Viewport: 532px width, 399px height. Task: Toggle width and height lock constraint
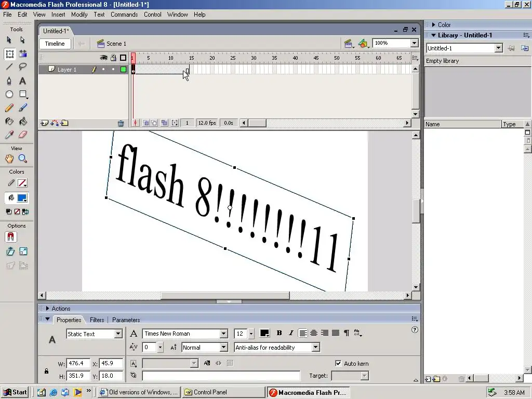(x=46, y=371)
